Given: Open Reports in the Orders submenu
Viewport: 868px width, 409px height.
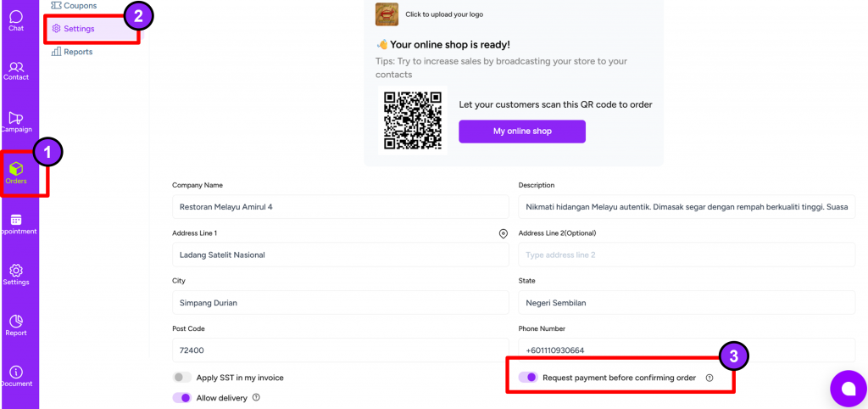Looking at the screenshot, I should coord(78,52).
